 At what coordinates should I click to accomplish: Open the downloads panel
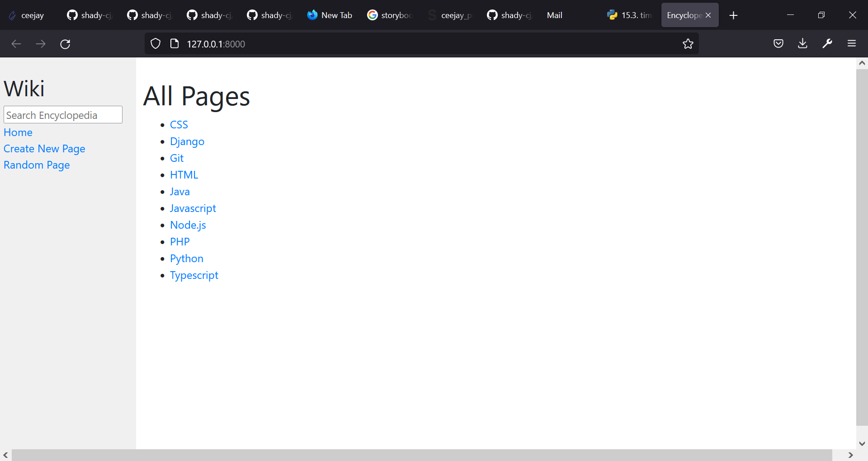click(803, 44)
